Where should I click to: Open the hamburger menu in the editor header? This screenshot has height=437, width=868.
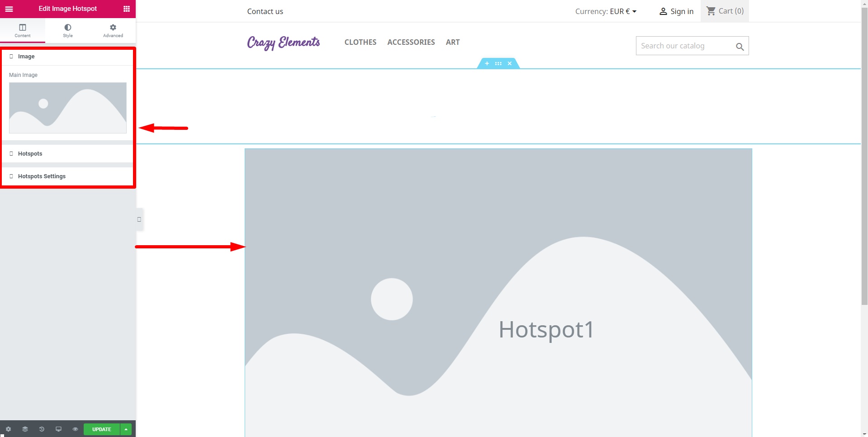[x=9, y=9]
